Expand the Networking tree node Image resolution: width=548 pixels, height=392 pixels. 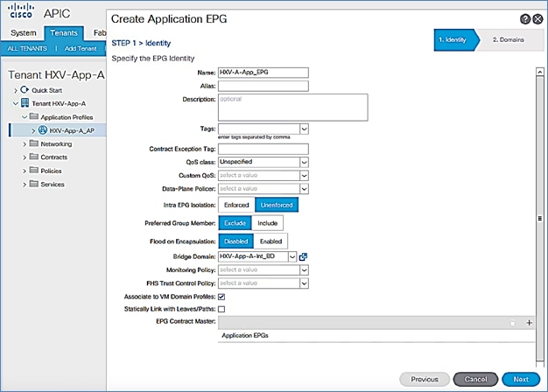click(x=25, y=144)
